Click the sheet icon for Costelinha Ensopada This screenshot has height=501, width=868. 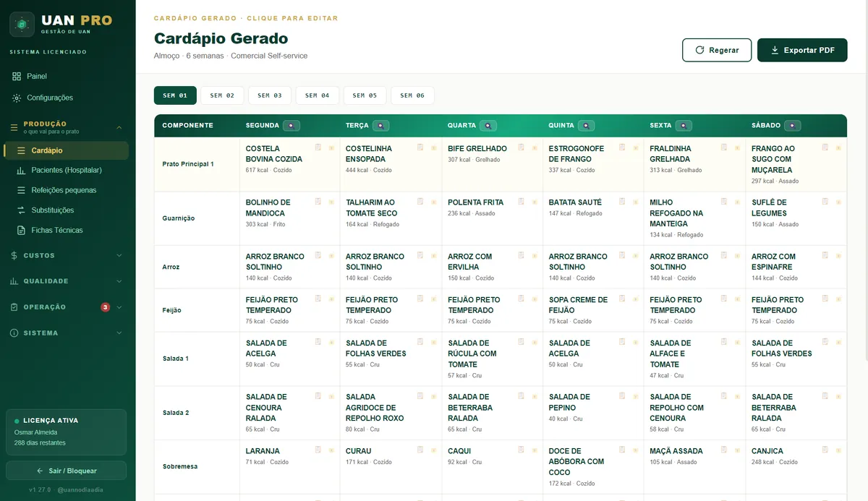(420, 147)
